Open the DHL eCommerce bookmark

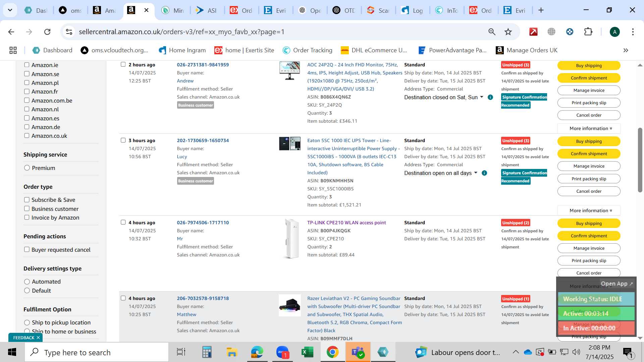tap(374, 50)
